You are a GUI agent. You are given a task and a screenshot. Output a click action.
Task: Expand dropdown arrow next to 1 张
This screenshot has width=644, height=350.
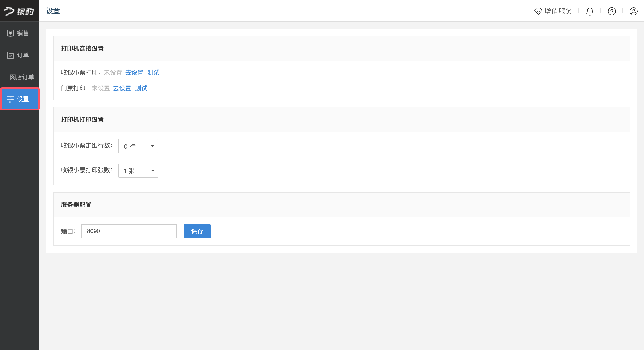(152, 171)
